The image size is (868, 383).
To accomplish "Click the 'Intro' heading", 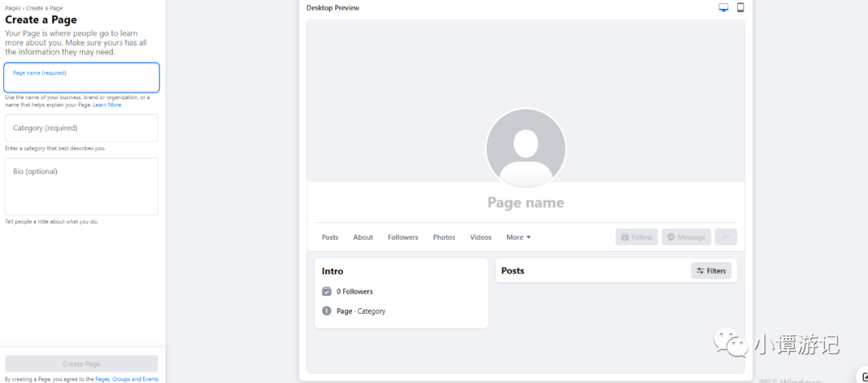I will (333, 272).
